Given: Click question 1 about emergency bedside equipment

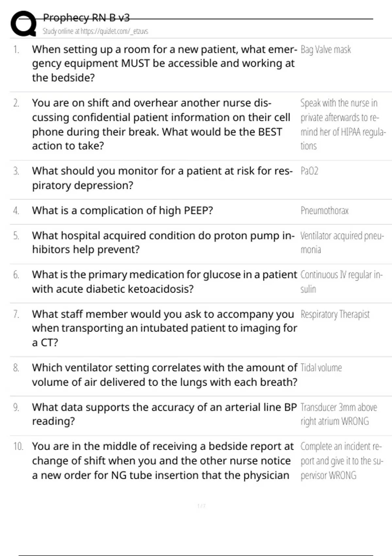Looking at the screenshot, I should (163, 63).
